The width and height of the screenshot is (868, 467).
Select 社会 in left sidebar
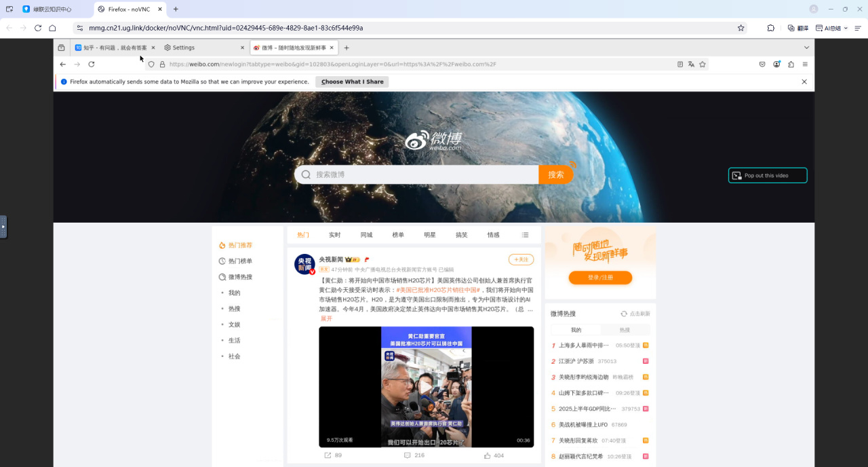(234, 356)
